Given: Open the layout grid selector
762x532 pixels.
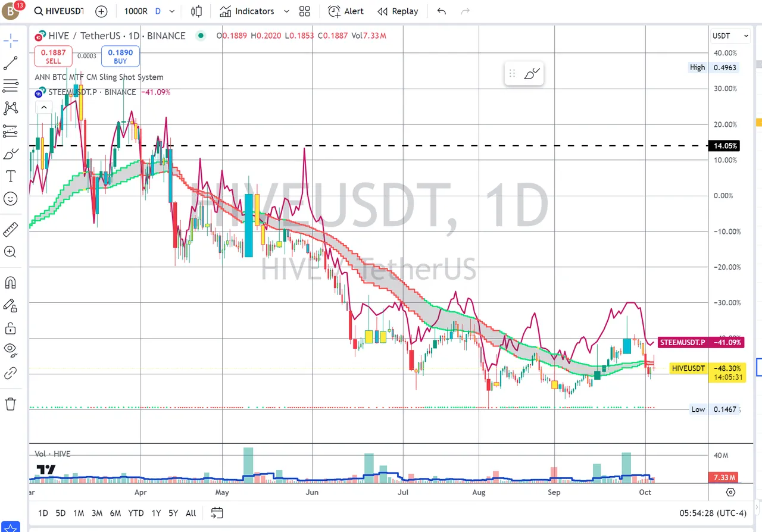Looking at the screenshot, I should [305, 11].
